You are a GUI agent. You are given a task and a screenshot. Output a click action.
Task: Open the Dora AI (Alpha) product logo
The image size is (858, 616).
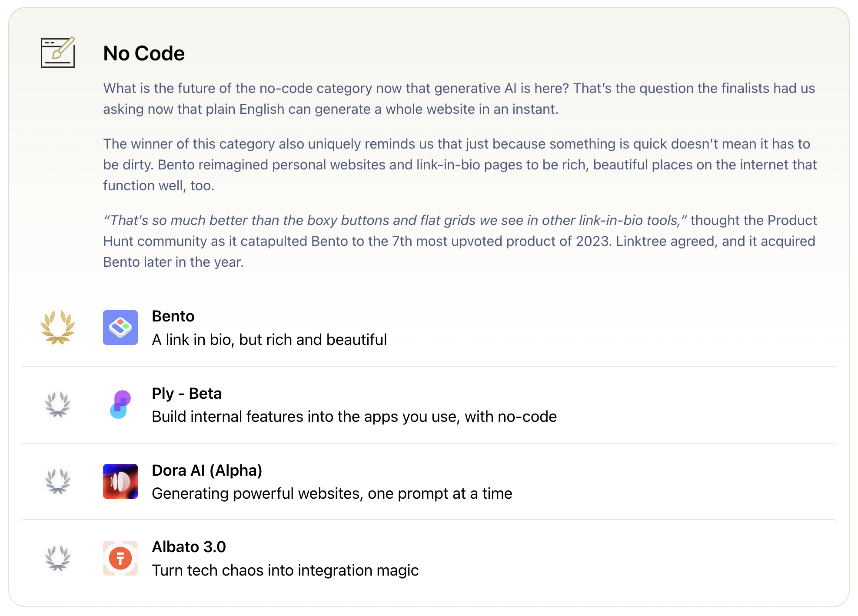pyautogui.click(x=120, y=481)
